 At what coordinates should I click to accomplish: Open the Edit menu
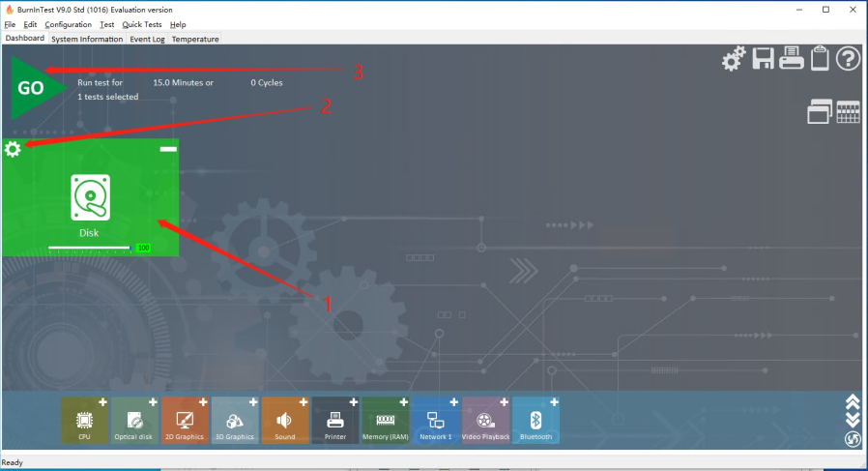30,24
